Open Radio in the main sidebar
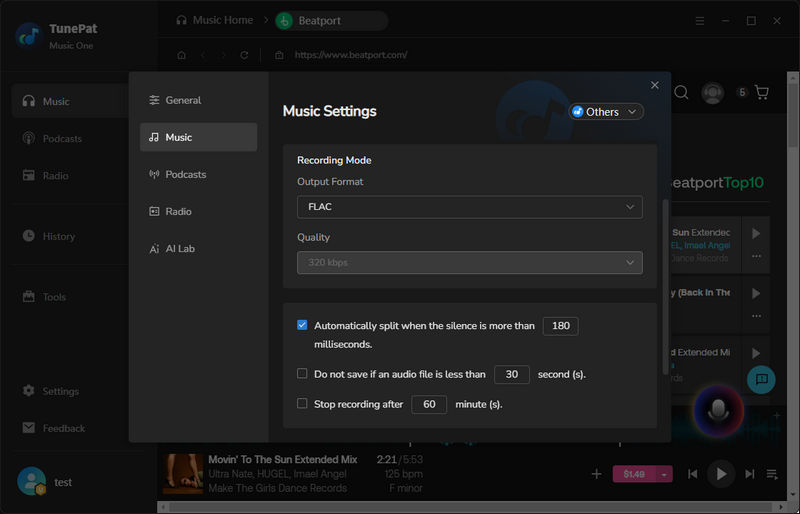 point(46,176)
